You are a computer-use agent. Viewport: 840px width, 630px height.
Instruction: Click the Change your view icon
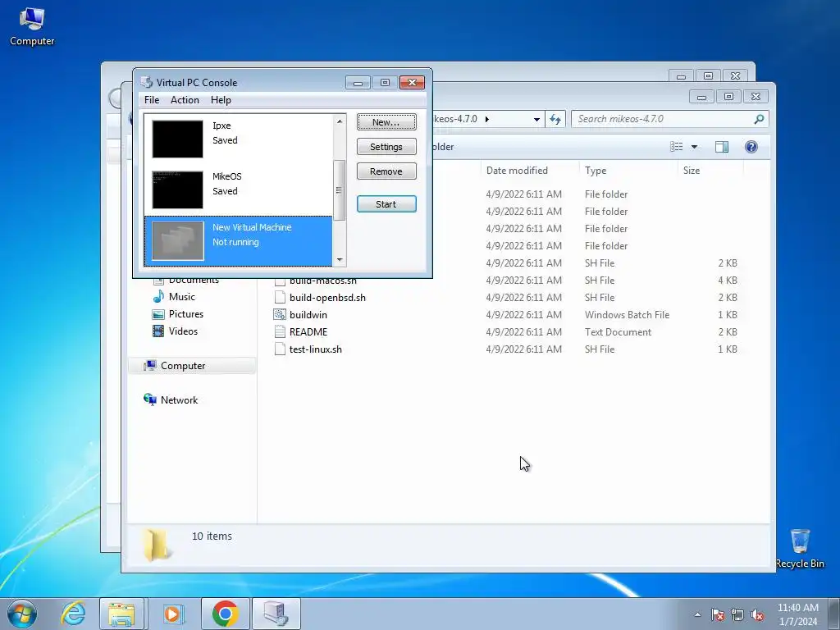coord(677,147)
